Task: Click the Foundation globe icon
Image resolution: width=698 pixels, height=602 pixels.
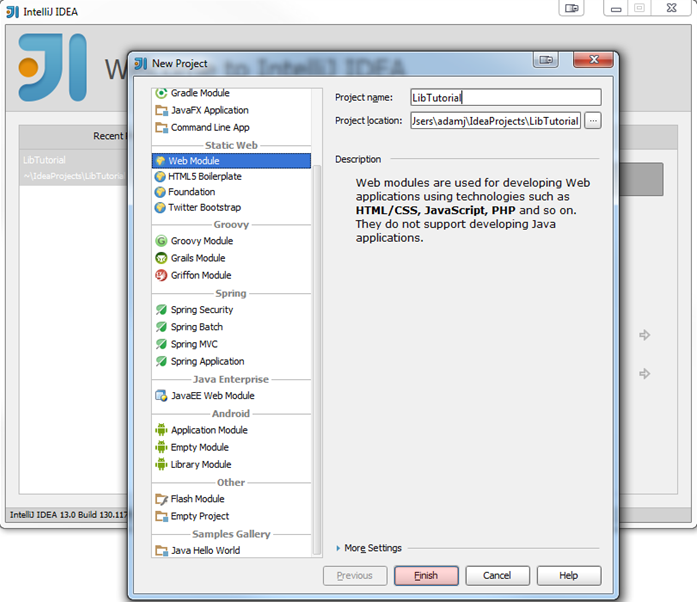Action: [x=160, y=192]
